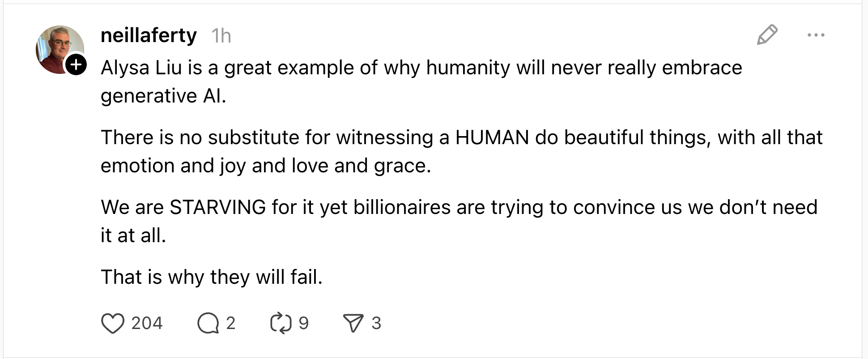Click the repost count showing 9

point(303,323)
